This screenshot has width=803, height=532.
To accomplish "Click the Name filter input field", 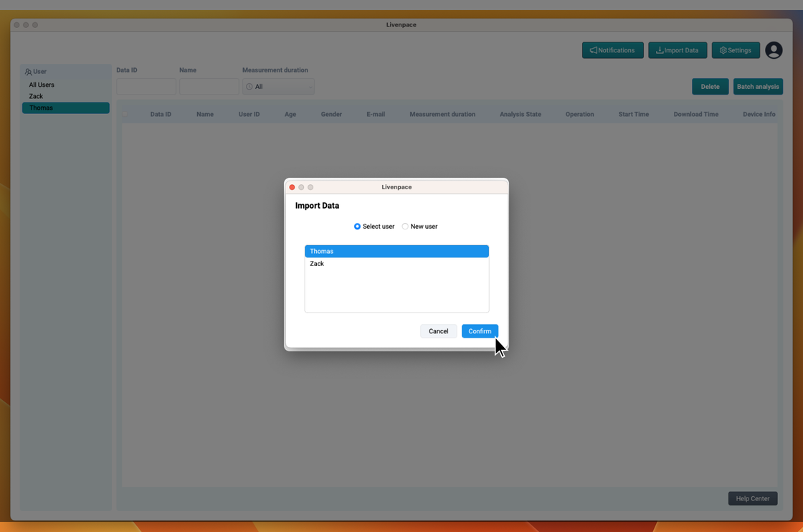I will [x=209, y=87].
